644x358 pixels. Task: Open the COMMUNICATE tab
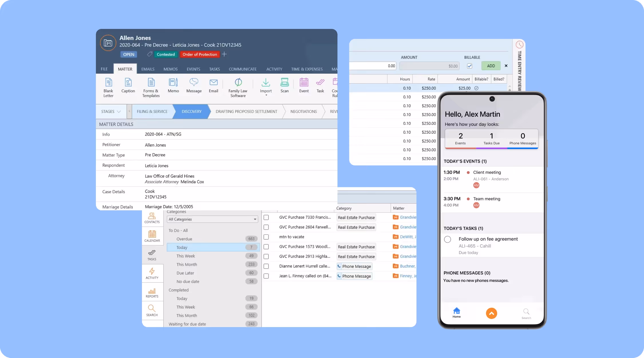(x=242, y=69)
